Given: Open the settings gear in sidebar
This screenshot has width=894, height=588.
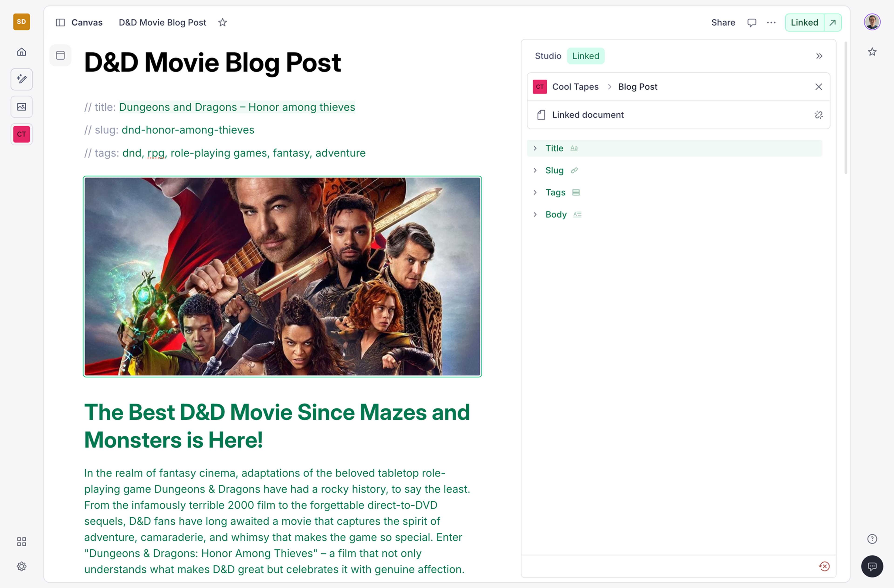Looking at the screenshot, I should click(x=21, y=566).
